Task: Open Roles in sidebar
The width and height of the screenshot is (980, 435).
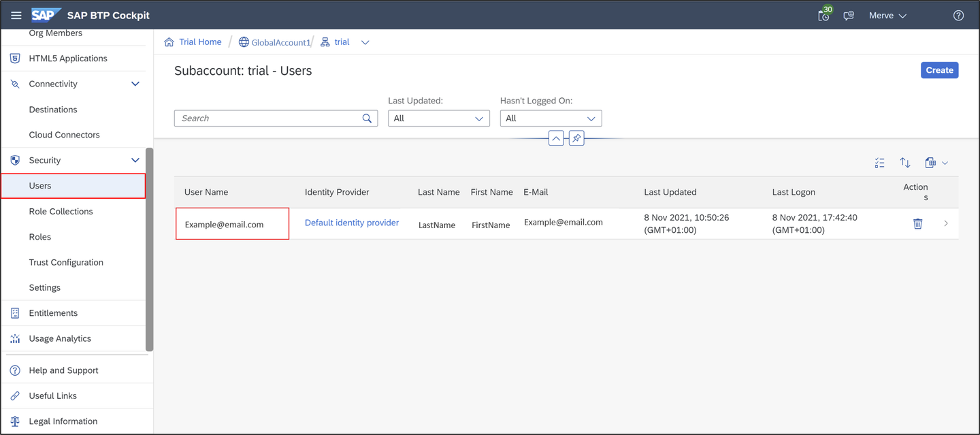Action: pyautogui.click(x=40, y=237)
